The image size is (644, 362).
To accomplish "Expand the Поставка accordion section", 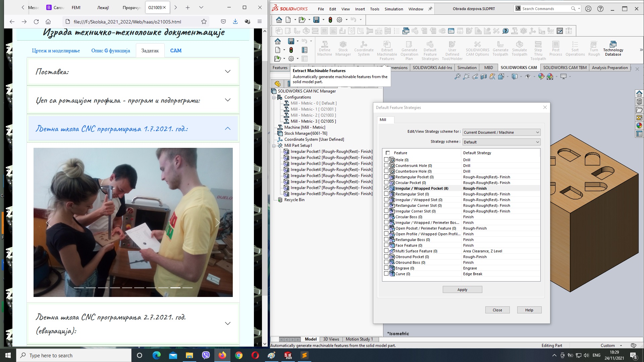I will (x=133, y=71).
